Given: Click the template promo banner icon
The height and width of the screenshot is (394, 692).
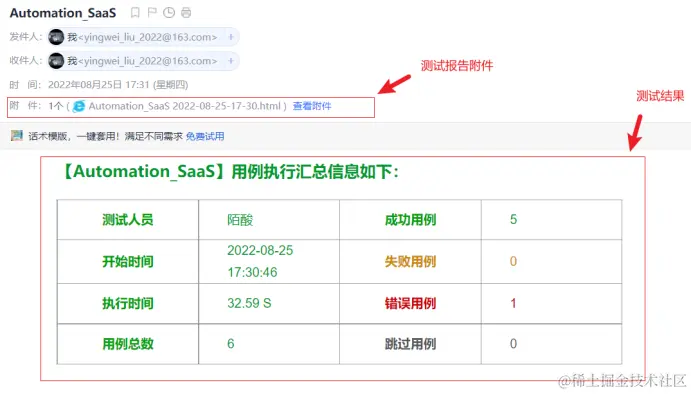Looking at the screenshot, I should click(x=17, y=135).
